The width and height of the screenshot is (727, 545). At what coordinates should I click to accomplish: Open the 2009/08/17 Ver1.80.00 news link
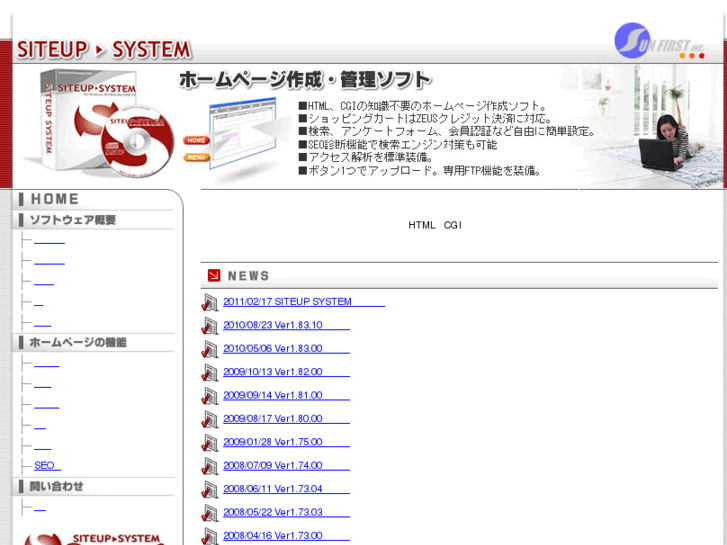tap(286, 418)
